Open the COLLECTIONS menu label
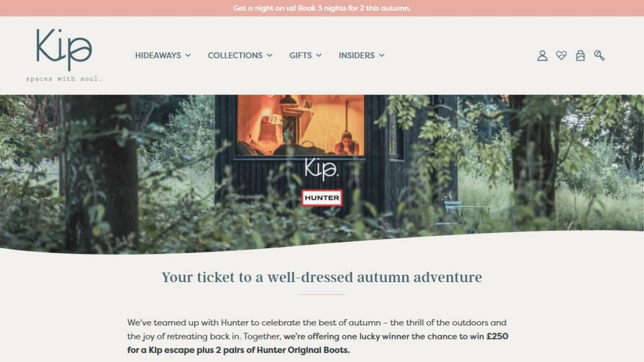 (235, 55)
